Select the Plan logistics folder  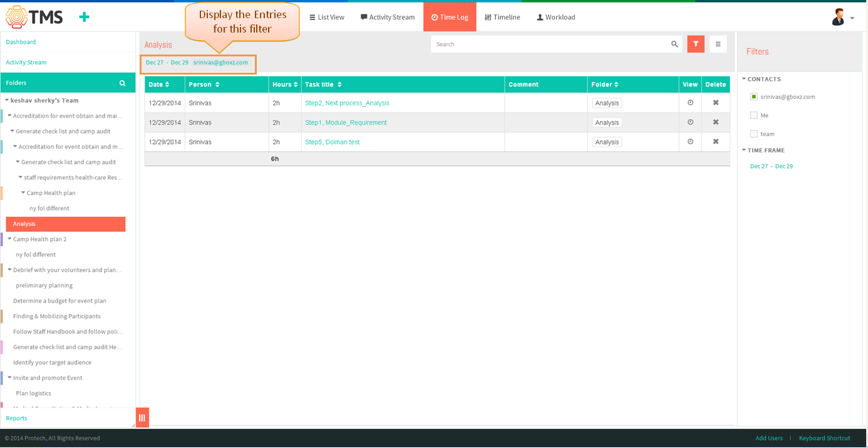point(34,393)
